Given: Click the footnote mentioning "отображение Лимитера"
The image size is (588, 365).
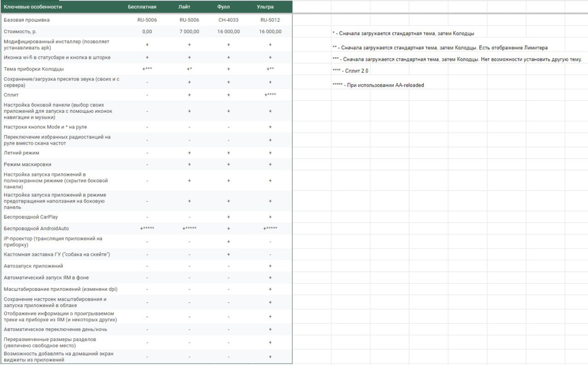Looking at the screenshot, I should click(440, 48).
